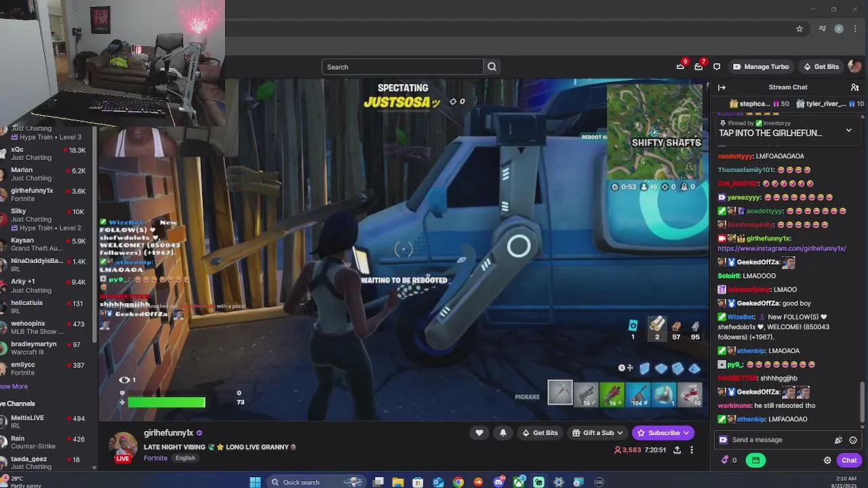Open Microsoft Store from the taskbar
The image size is (868, 488).
pyautogui.click(x=418, y=482)
